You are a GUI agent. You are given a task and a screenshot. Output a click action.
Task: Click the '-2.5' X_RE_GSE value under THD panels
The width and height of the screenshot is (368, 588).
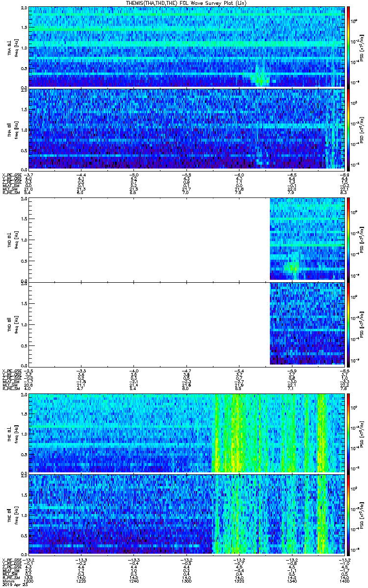point(28,370)
